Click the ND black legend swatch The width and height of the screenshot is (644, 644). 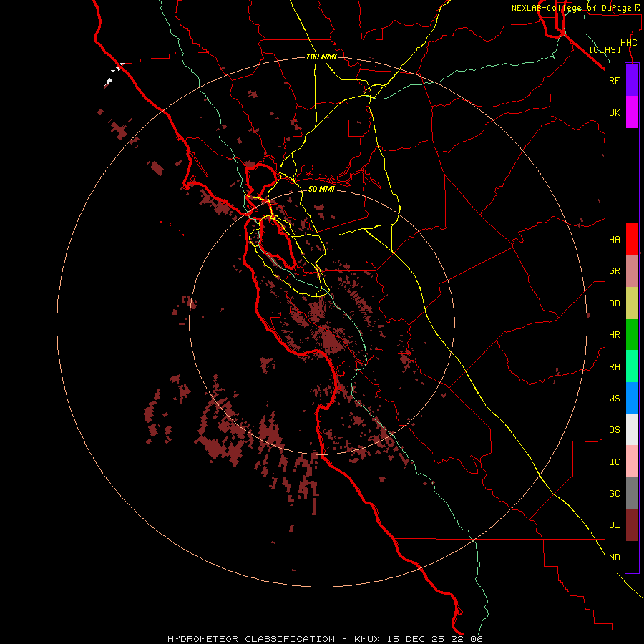[x=632, y=557]
